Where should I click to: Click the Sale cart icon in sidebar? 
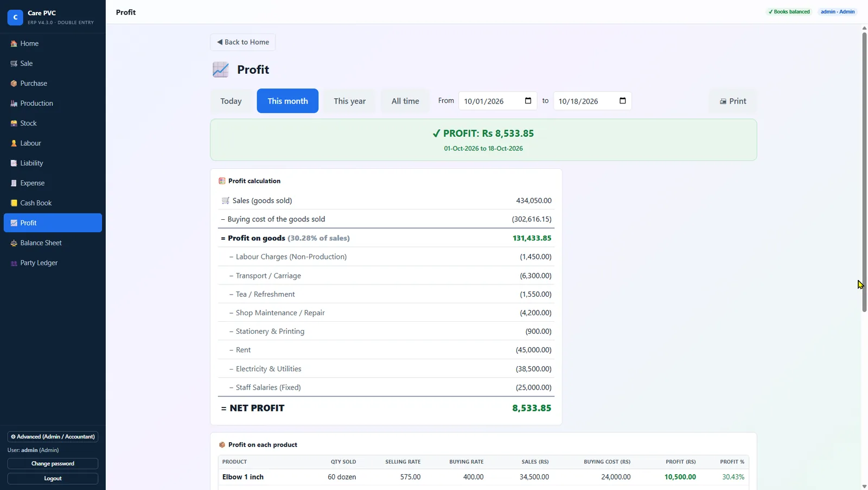[x=14, y=63]
